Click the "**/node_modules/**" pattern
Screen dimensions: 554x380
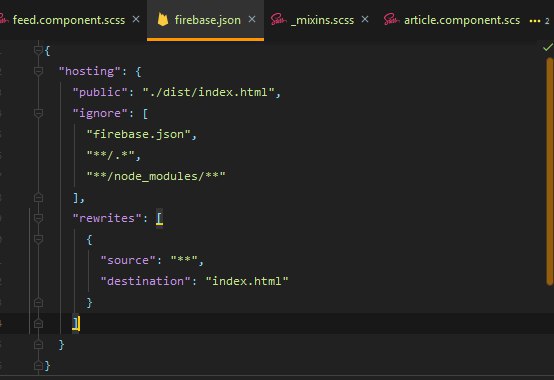(156, 176)
